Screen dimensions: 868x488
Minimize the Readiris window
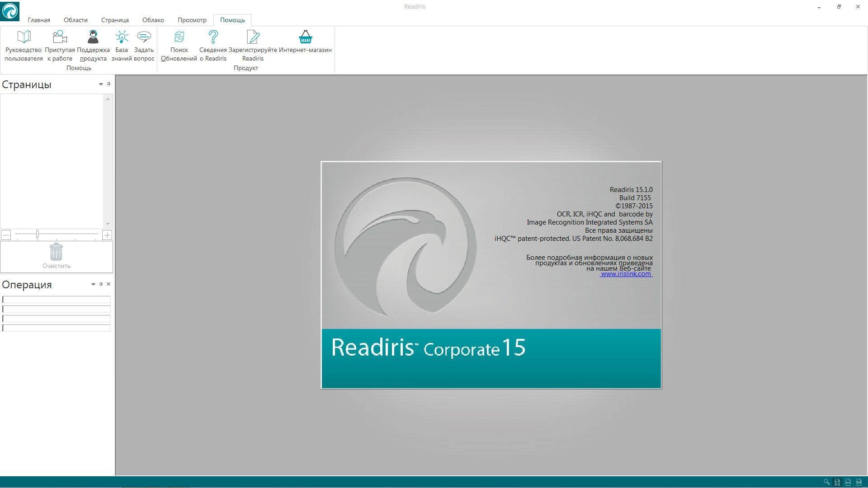coord(819,7)
